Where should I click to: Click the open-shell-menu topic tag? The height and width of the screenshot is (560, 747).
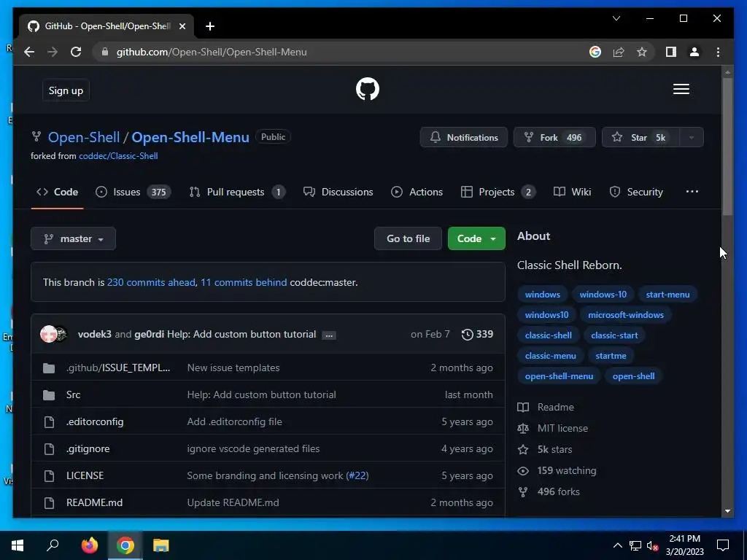point(559,376)
